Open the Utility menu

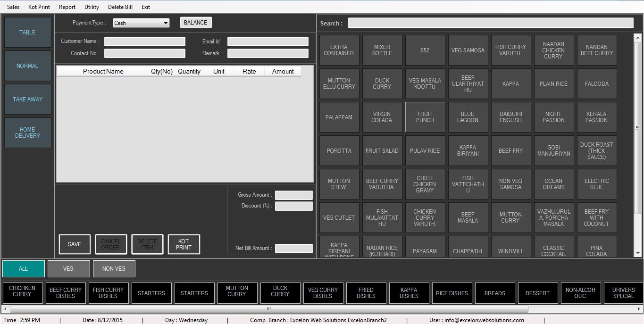tap(92, 7)
